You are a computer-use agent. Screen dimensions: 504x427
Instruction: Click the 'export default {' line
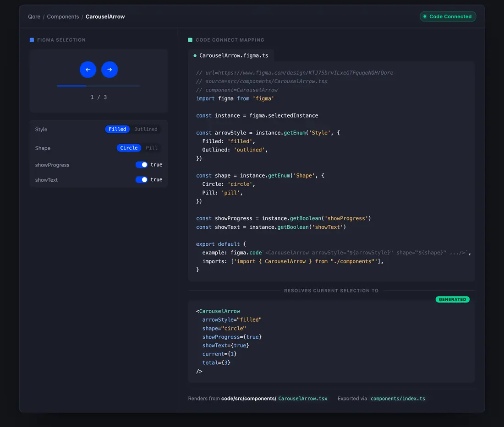pos(221,244)
